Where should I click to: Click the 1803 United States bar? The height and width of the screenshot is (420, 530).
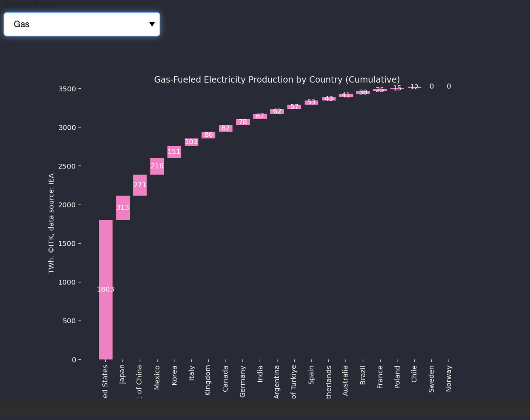tap(105, 290)
